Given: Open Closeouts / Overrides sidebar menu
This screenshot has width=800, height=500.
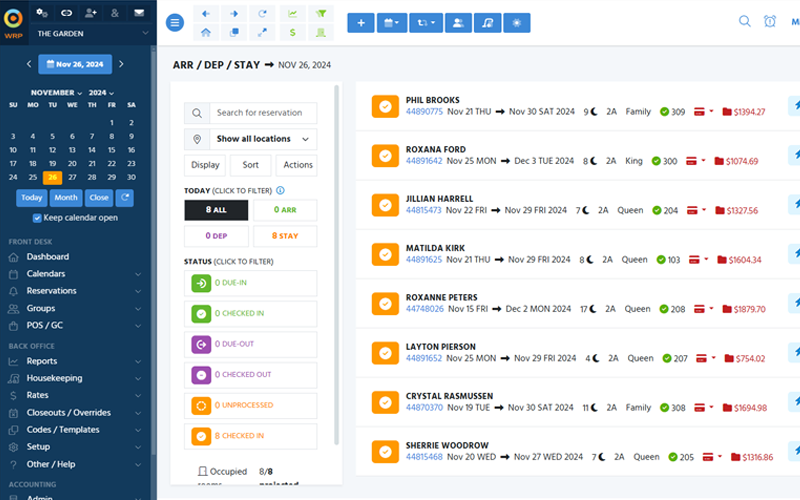Looking at the screenshot, I should coord(75,412).
